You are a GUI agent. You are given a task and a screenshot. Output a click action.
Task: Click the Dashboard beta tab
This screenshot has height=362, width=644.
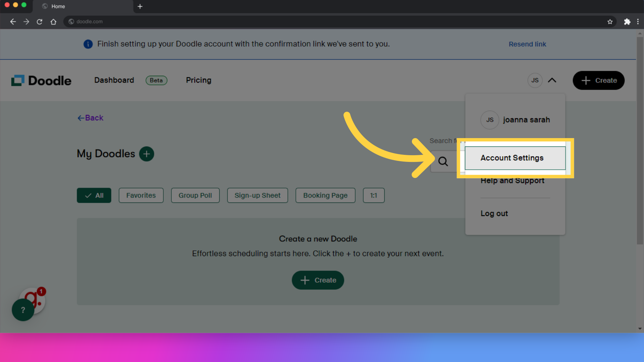(x=130, y=80)
